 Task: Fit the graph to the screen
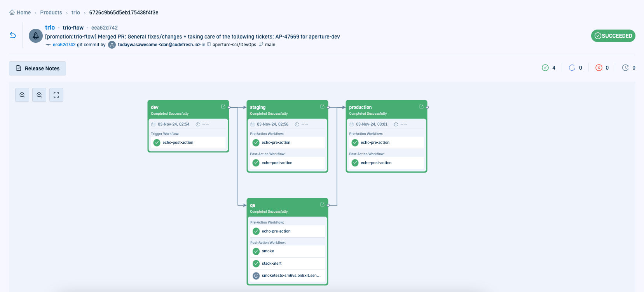[56, 95]
